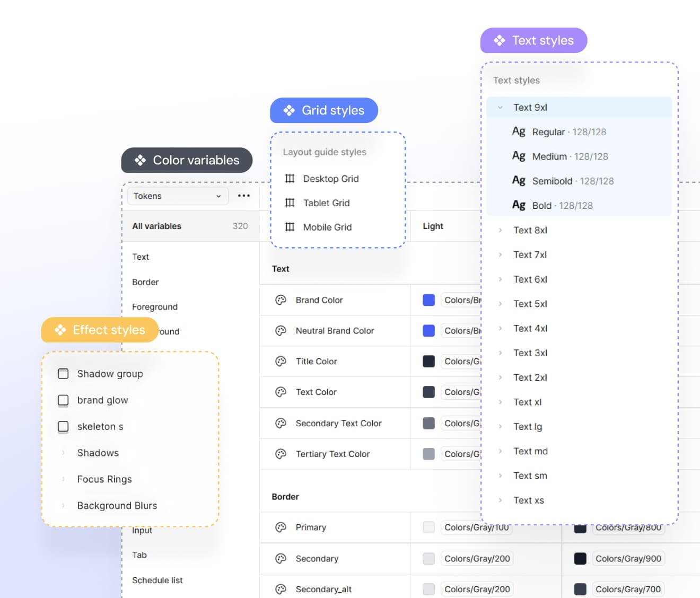Click the Colors/Gray/200 token beside Secondary
Viewport: 700px width, 598px height.
[x=476, y=558]
